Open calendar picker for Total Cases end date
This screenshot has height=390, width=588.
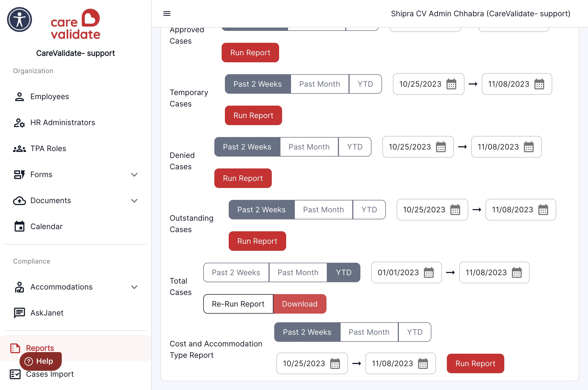517,273
